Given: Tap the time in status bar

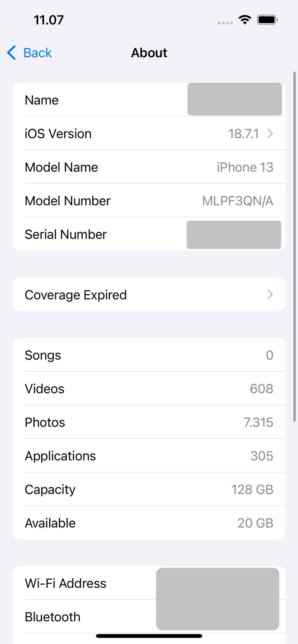Looking at the screenshot, I should 49,20.
